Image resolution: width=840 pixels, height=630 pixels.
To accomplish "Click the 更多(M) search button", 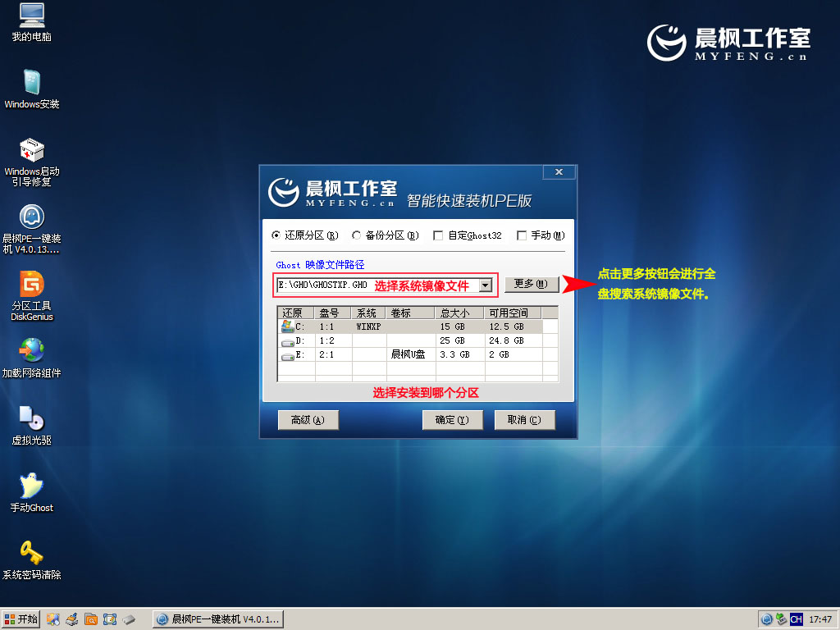I will (x=531, y=285).
